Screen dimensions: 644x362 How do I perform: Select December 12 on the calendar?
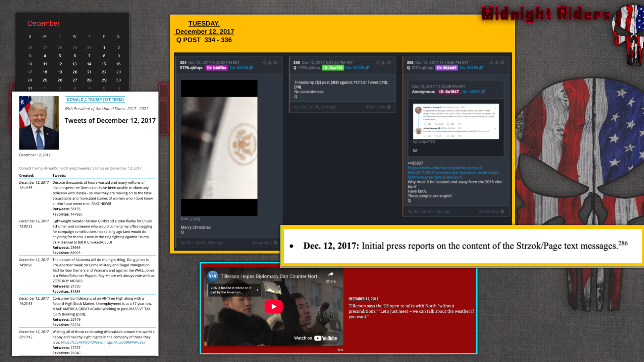(x=60, y=64)
